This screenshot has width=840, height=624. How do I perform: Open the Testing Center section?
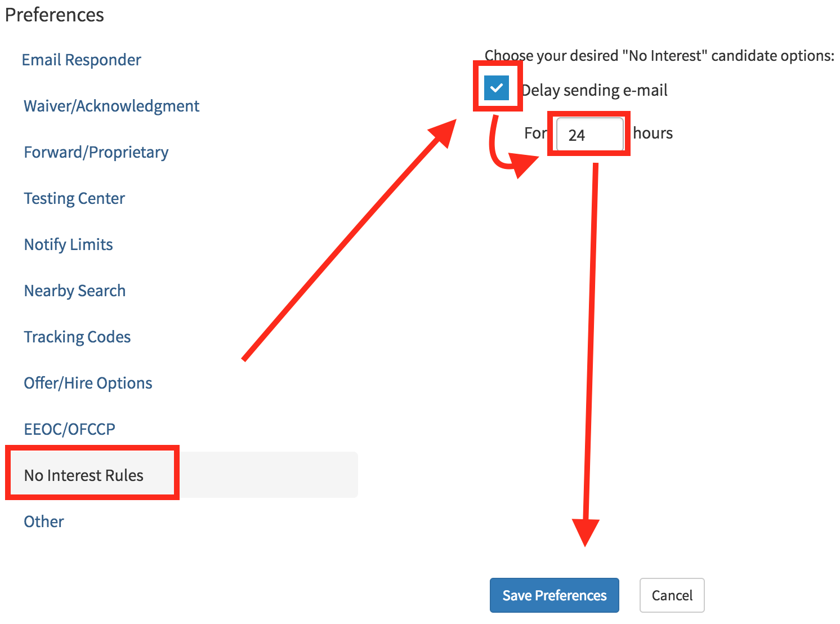(x=74, y=198)
